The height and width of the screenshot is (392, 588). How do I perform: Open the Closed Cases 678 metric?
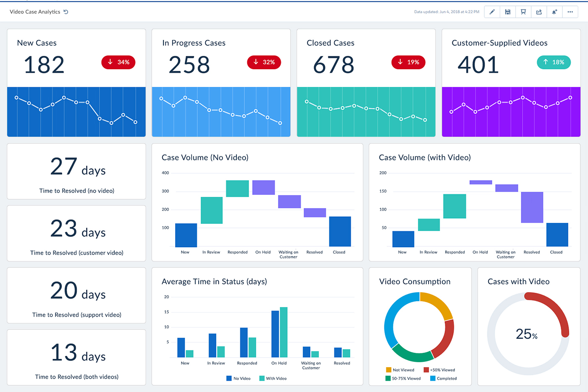pyautogui.click(x=333, y=65)
